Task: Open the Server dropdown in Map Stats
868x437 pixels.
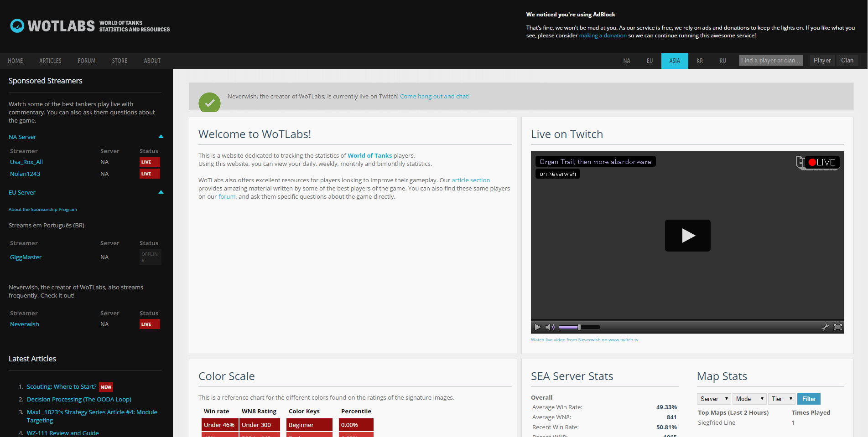Action: [714, 399]
